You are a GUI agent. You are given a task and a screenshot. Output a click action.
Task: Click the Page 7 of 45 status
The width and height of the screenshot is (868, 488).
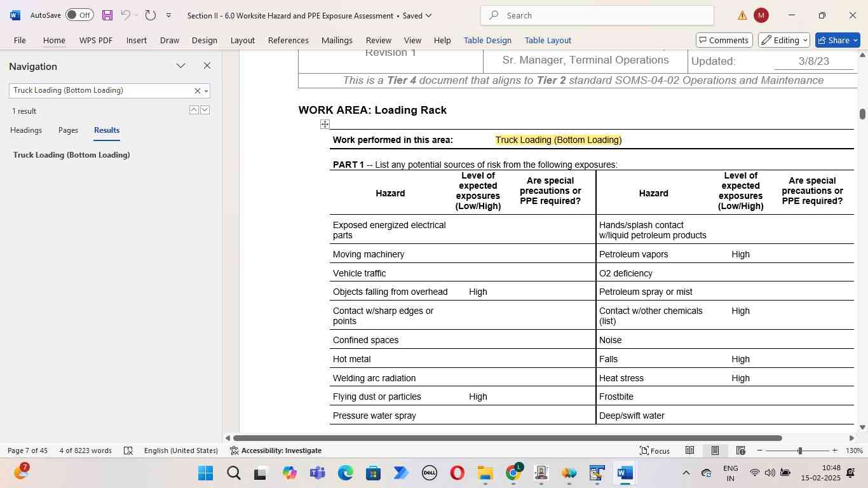[27, 451]
